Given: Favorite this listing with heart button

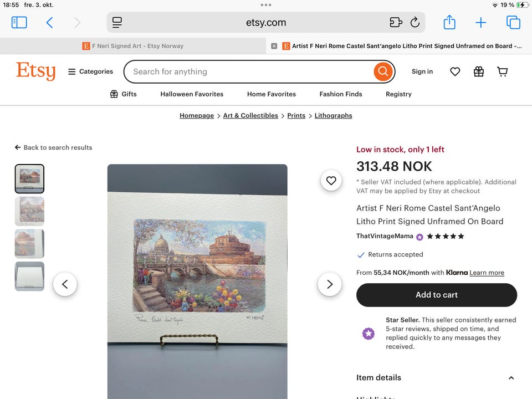Looking at the screenshot, I should pos(331,180).
